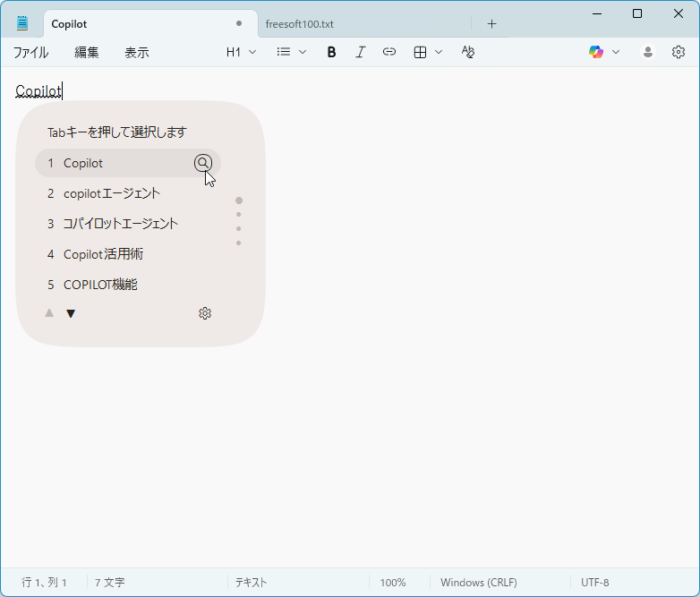The image size is (700, 597).
Task: Open the 編集 menu
Action: (87, 52)
